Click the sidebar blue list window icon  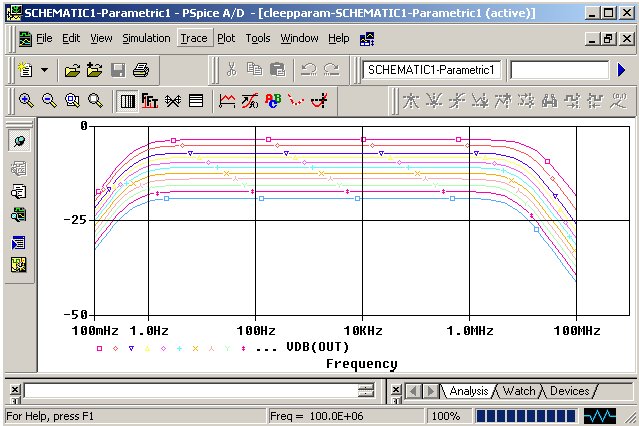coord(19,243)
